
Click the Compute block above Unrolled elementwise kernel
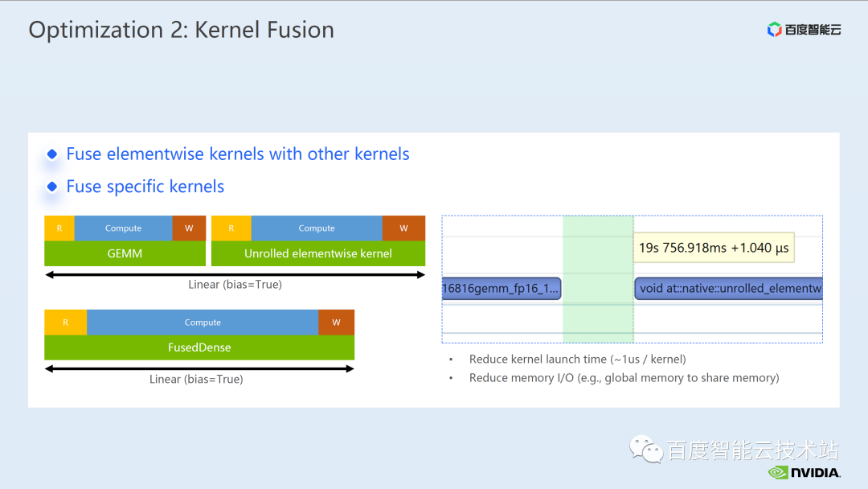(x=317, y=228)
